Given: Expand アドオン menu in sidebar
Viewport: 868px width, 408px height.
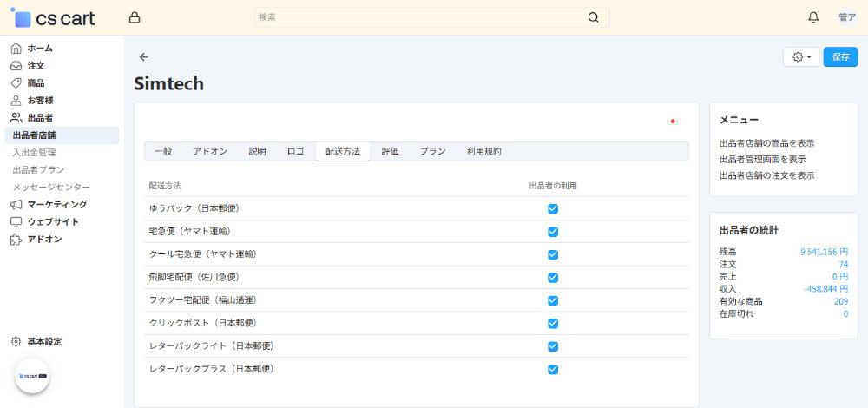Looking at the screenshot, I should pyautogui.click(x=44, y=239).
